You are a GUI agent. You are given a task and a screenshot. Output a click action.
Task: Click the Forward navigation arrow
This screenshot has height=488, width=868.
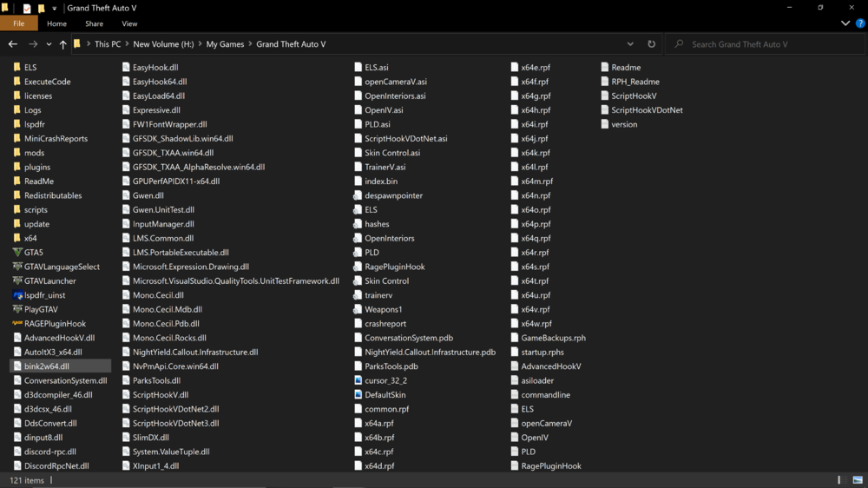pyautogui.click(x=33, y=44)
